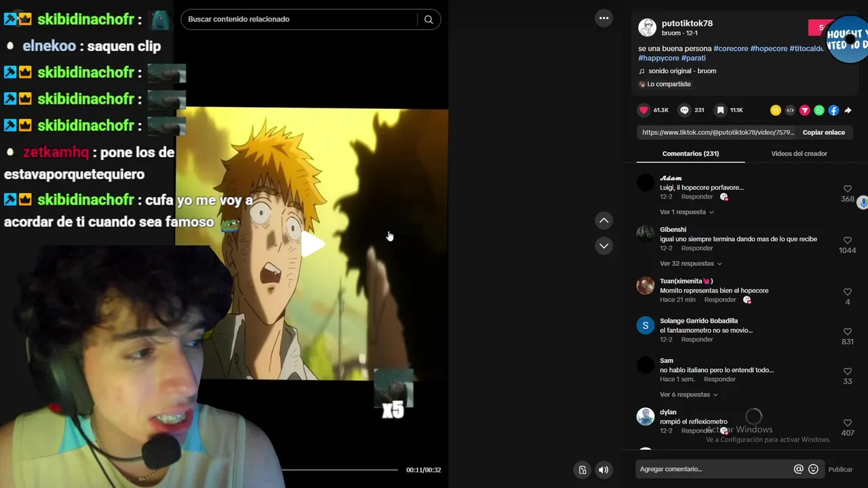Click comment text 'el fantasmometro no se movio...'
The height and width of the screenshot is (488, 868).
tap(706, 331)
